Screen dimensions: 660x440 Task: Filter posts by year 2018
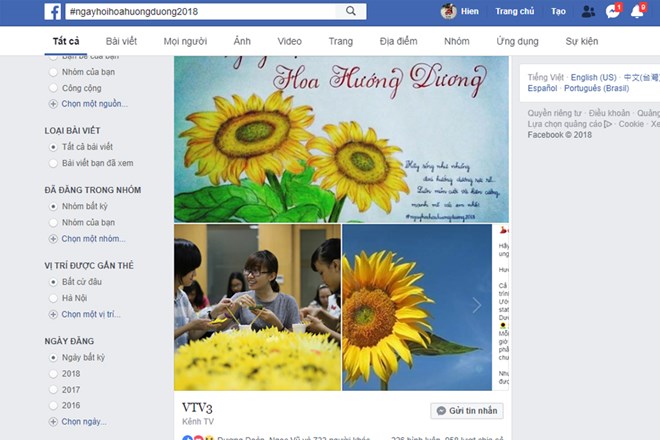[x=53, y=373]
